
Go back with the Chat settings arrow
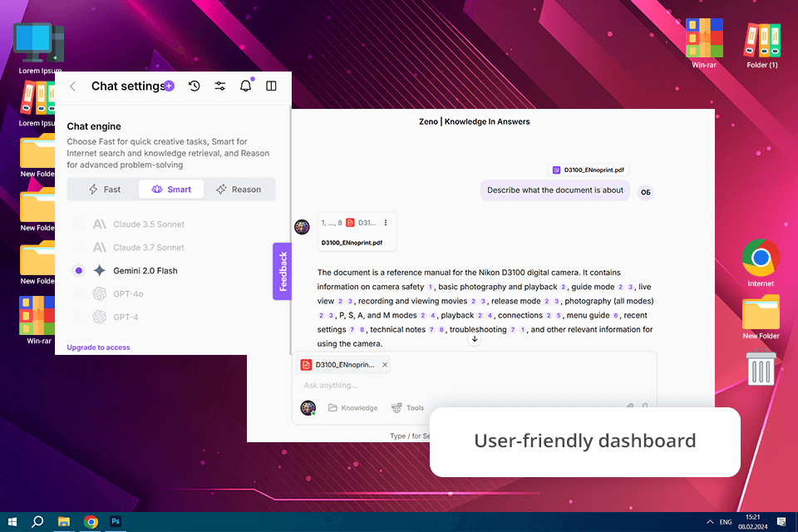73,86
